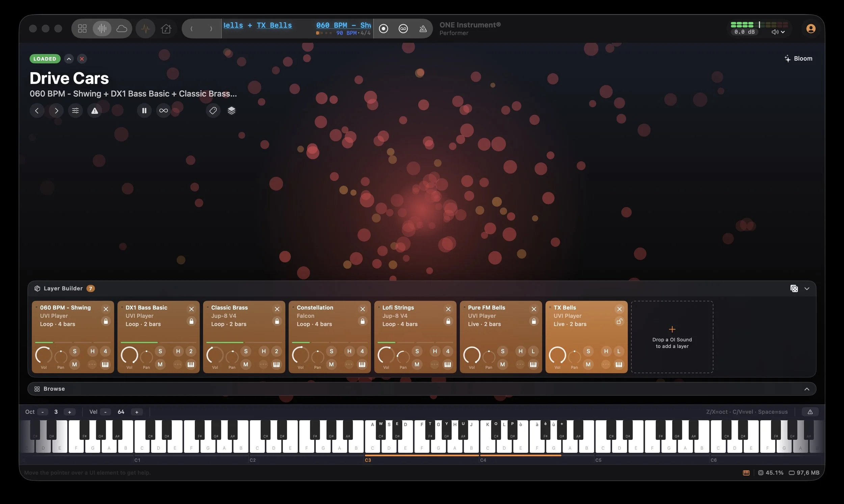Click Drop a OI Sound add layer slot
The height and width of the screenshot is (504, 844).
tap(672, 337)
